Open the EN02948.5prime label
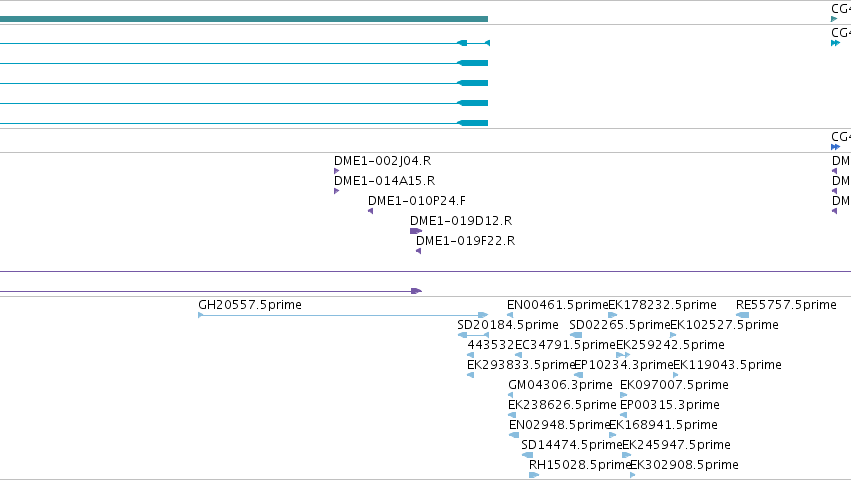Screen dimensions: 851x480 tap(559, 425)
